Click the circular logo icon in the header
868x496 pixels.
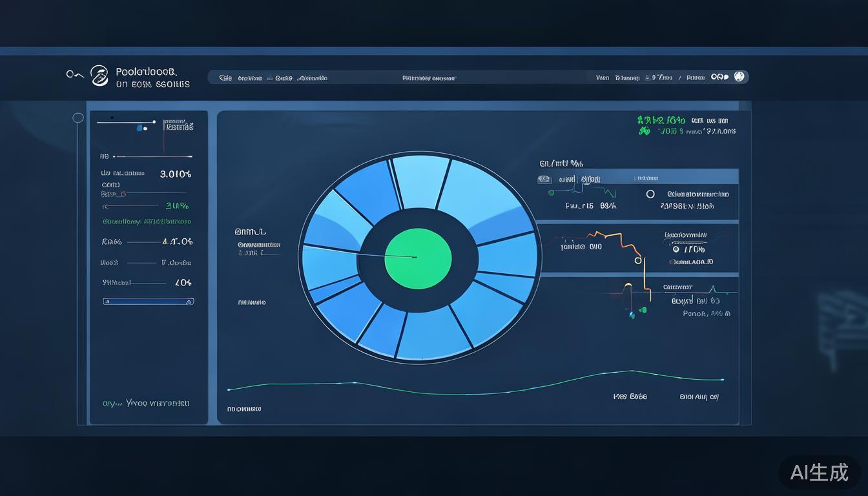99,76
